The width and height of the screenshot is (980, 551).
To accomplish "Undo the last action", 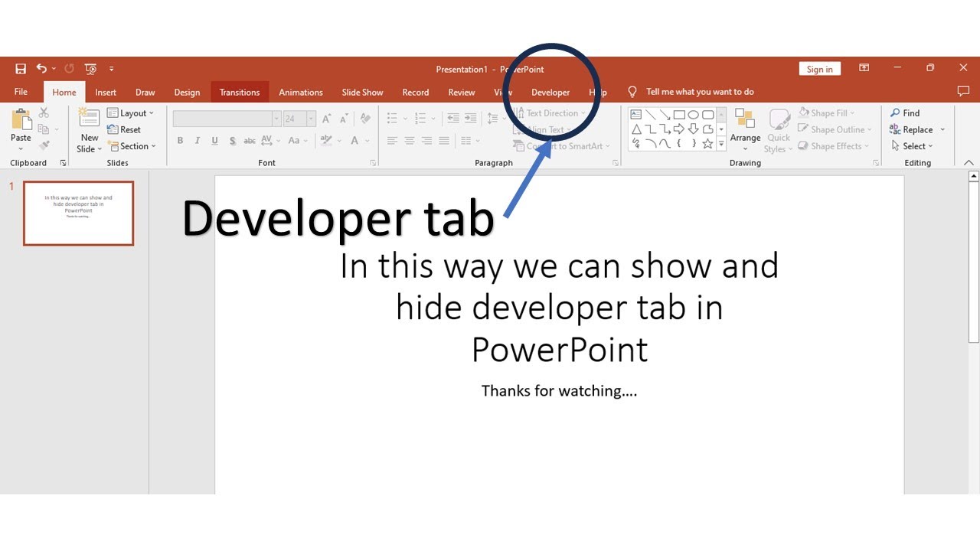I will (41, 69).
